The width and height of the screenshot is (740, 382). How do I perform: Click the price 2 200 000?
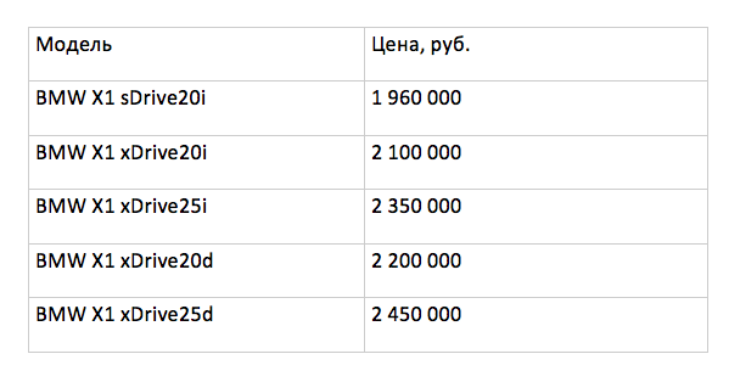pos(416,261)
